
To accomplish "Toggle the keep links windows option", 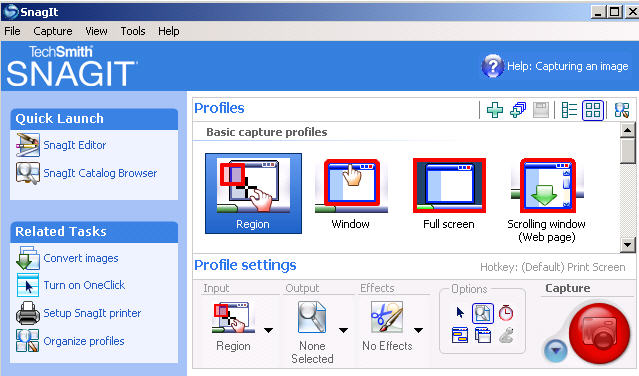I will 483,336.
